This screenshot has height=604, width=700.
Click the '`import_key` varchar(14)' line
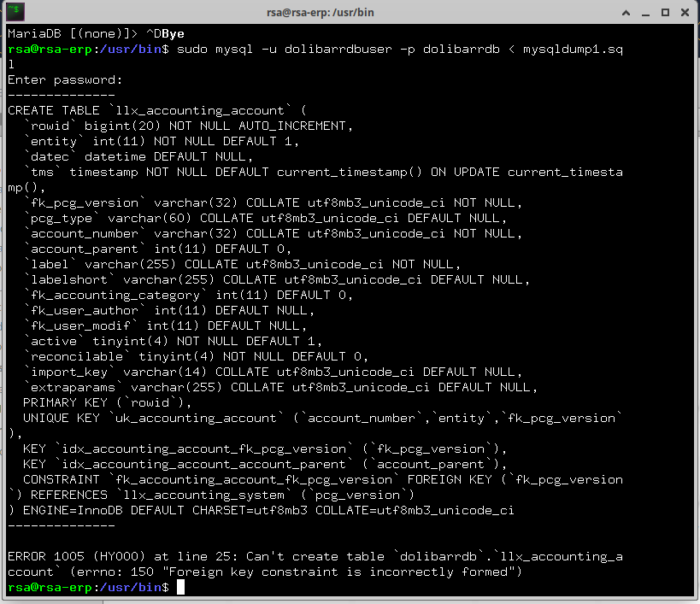click(273, 372)
